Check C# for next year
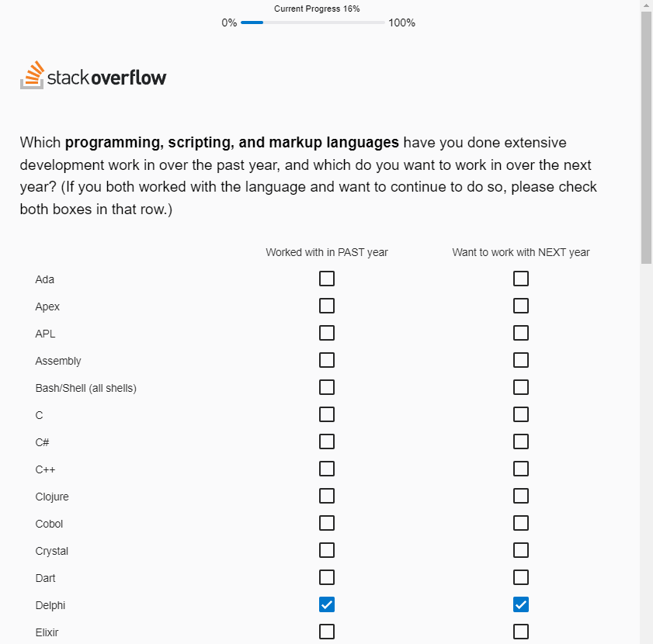This screenshot has width=653, height=644. 521,441
